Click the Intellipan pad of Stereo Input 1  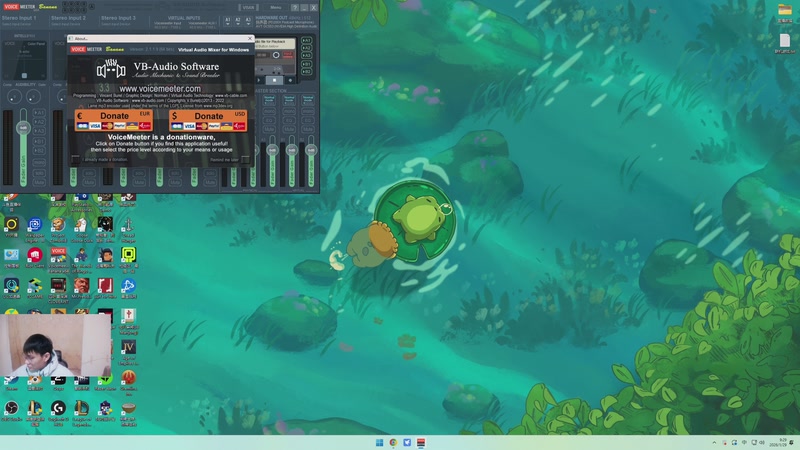24,61
